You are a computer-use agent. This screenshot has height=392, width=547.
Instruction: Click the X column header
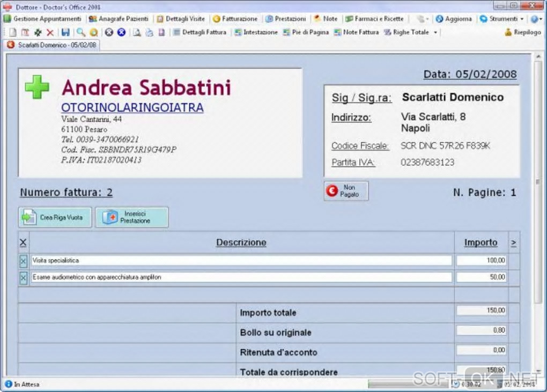[x=24, y=242]
